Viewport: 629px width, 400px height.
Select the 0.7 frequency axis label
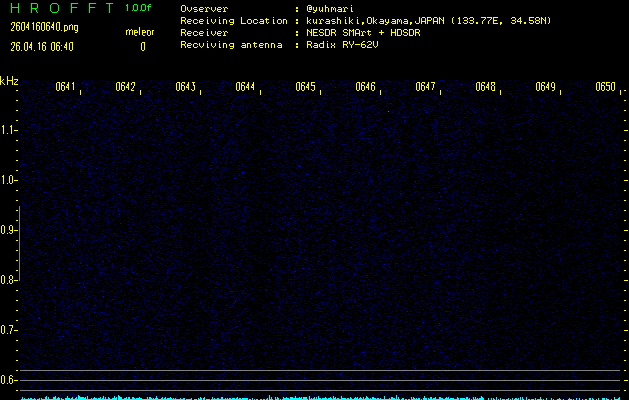click(9, 330)
